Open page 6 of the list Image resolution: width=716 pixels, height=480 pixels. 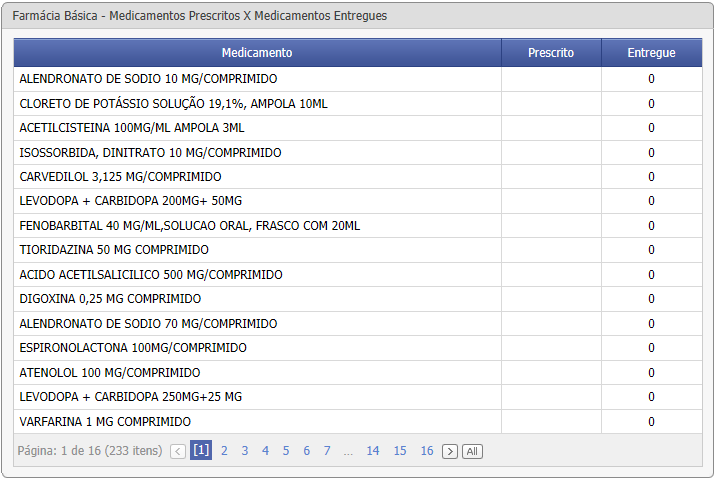pos(306,451)
